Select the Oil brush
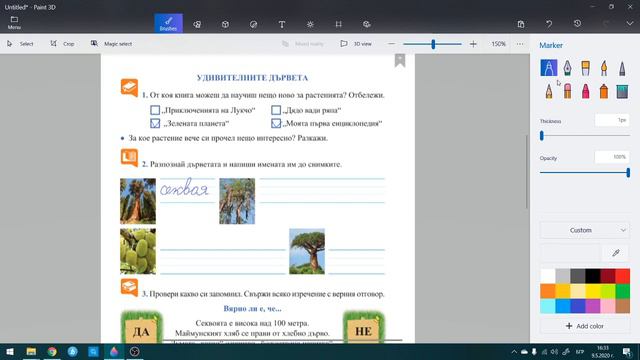Image resolution: width=640 pixels, height=360 pixels. [585, 68]
